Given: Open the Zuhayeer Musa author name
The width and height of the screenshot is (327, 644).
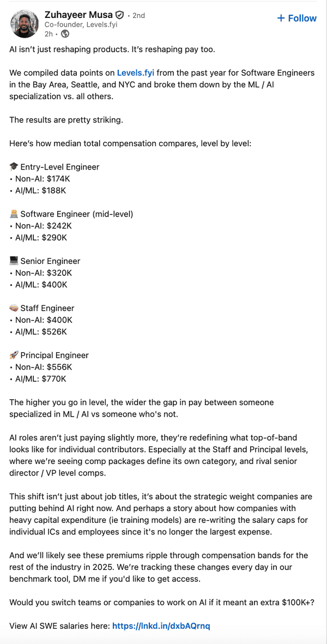Looking at the screenshot, I should [78, 15].
